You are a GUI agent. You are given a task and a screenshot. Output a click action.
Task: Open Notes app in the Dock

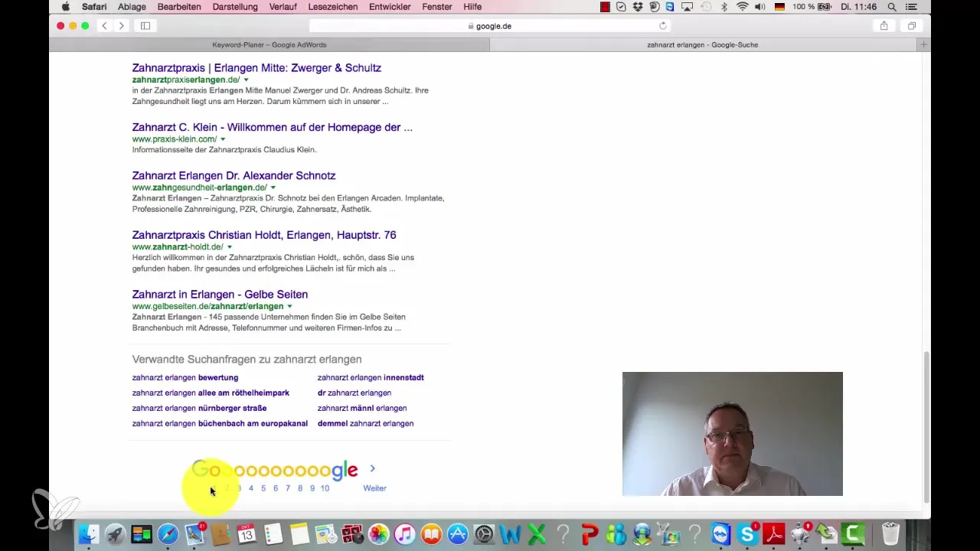[x=299, y=534]
